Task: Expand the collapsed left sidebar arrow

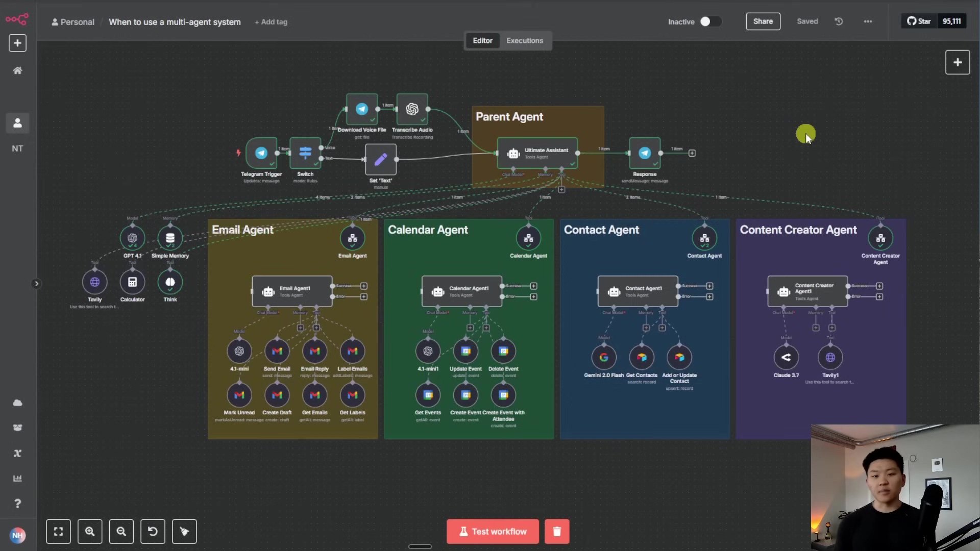Action: click(x=36, y=284)
